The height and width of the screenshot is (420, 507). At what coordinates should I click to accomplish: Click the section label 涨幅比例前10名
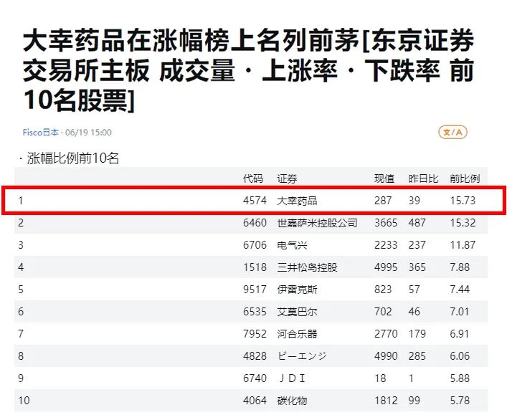(72, 158)
